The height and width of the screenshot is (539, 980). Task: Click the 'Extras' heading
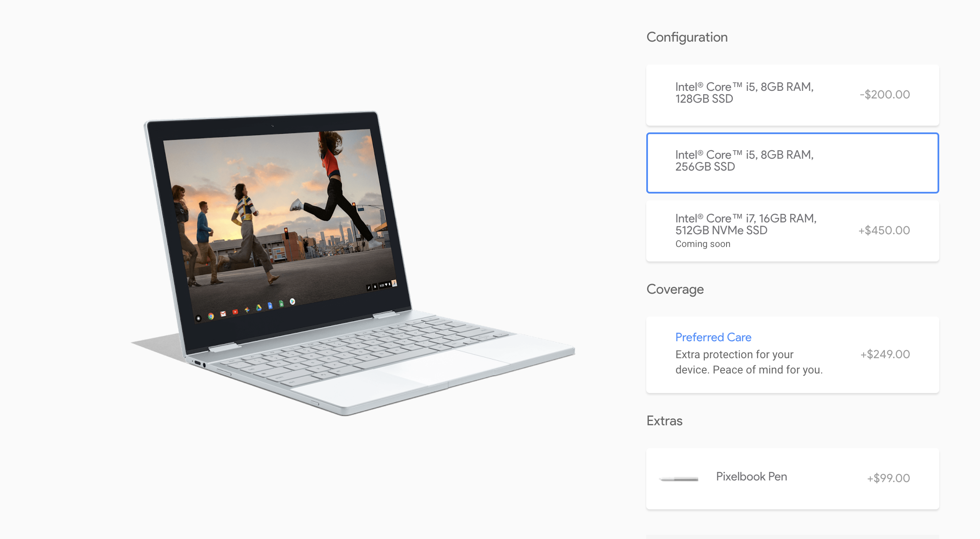[x=664, y=421]
